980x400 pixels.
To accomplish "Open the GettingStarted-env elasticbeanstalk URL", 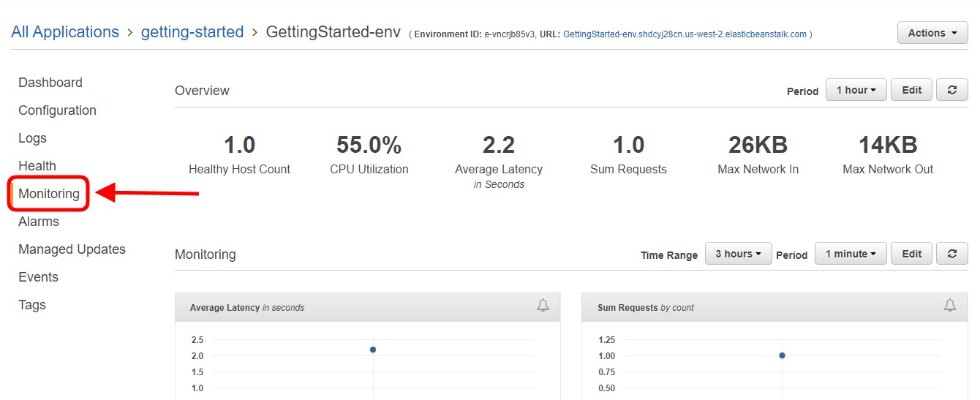I will coord(685,34).
